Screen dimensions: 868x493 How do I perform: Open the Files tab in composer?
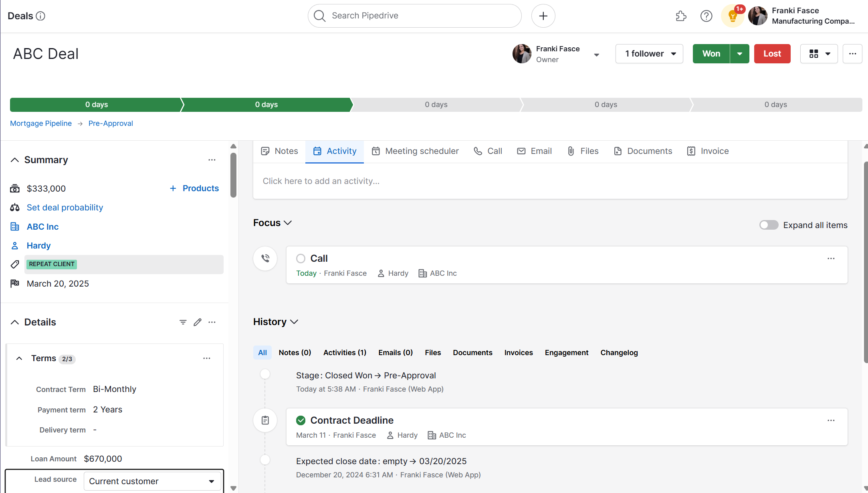pyautogui.click(x=583, y=151)
